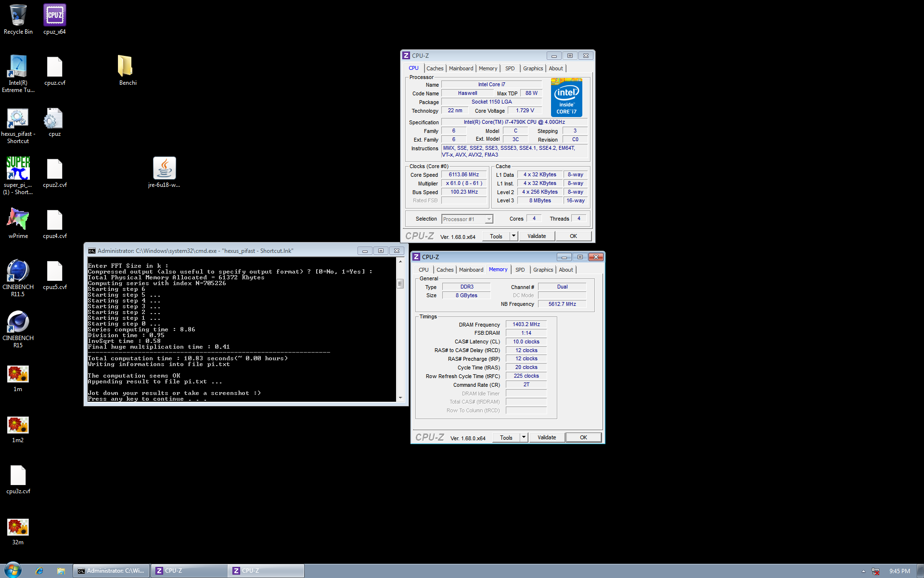Select Administrator cmd taskbar button

click(111, 571)
